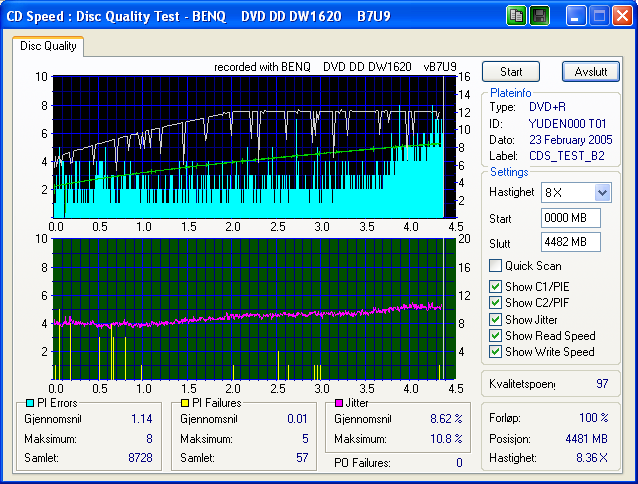The image size is (638, 484).
Task: Click the label CDS_TEST_B2
Action: click(x=567, y=156)
